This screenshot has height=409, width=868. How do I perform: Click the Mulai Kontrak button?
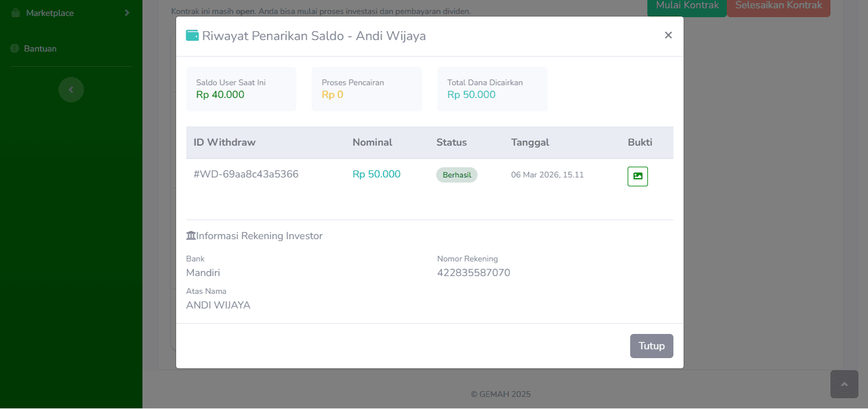click(x=687, y=6)
